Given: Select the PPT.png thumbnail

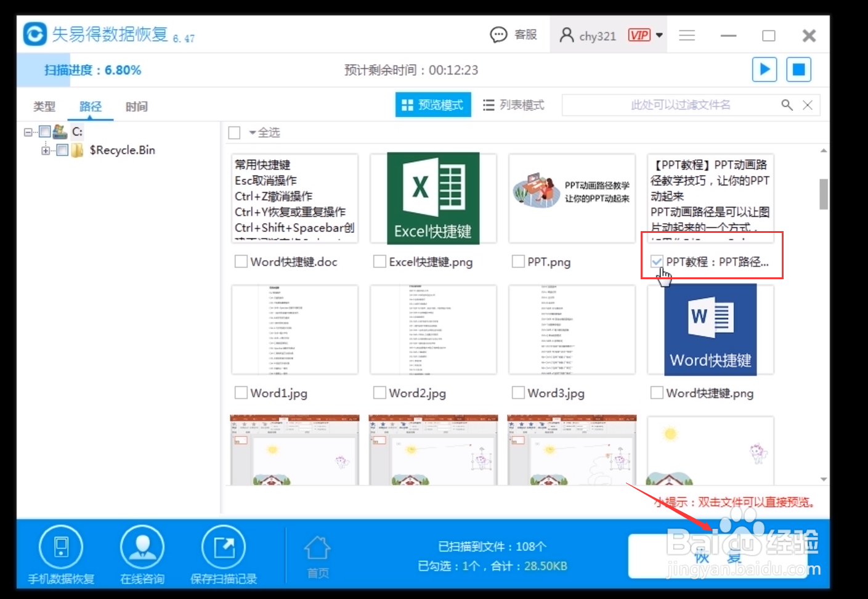Looking at the screenshot, I should tap(572, 198).
